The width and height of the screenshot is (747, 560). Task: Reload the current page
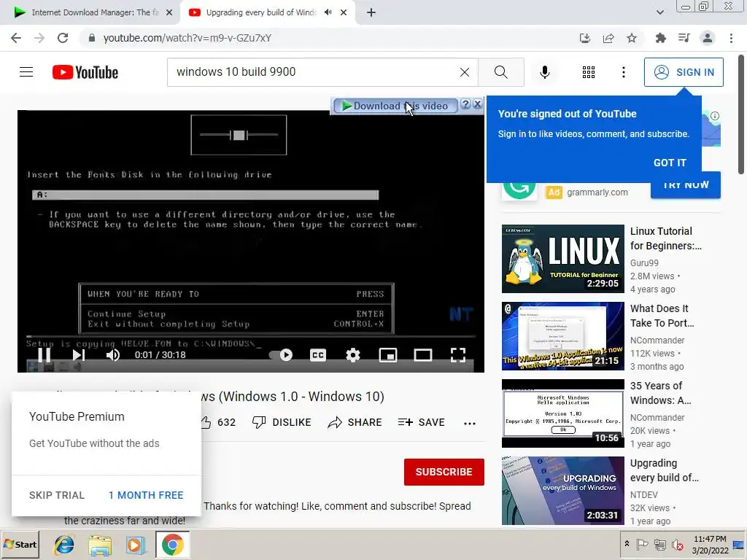[x=63, y=38]
